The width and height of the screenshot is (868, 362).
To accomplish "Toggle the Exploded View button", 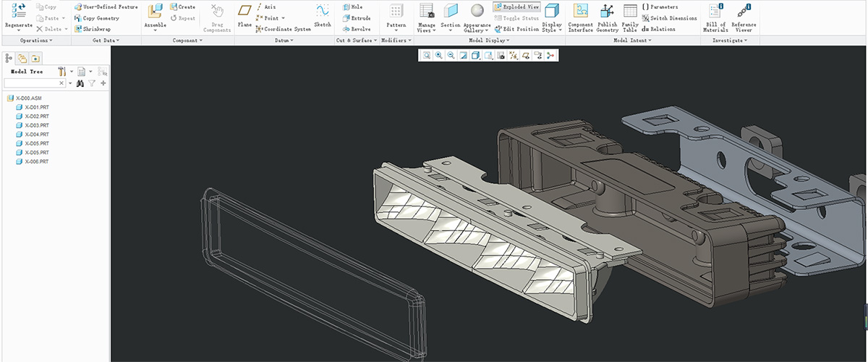I will tap(516, 7).
